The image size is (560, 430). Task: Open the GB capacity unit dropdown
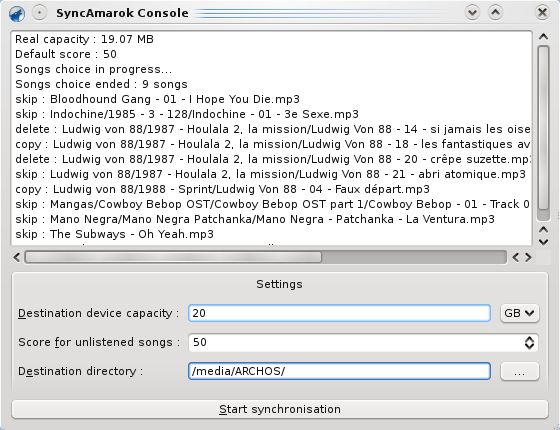[519, 313]
